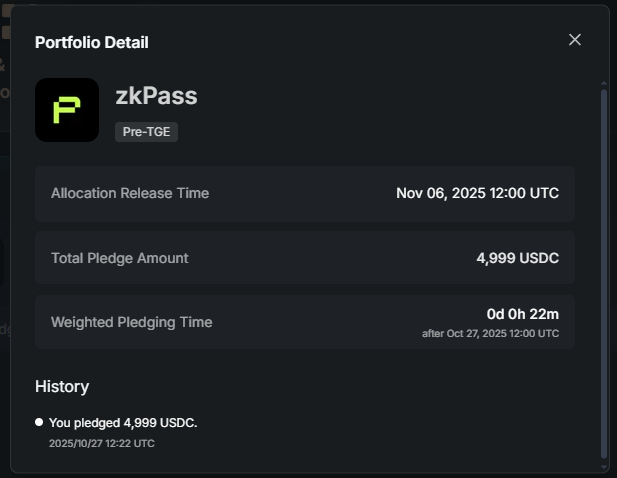Image resolution: width=617 pixels, height=478 pixels.
Task: Click the 'after Oct 27, 2025' note
Action: coord(490,333)
